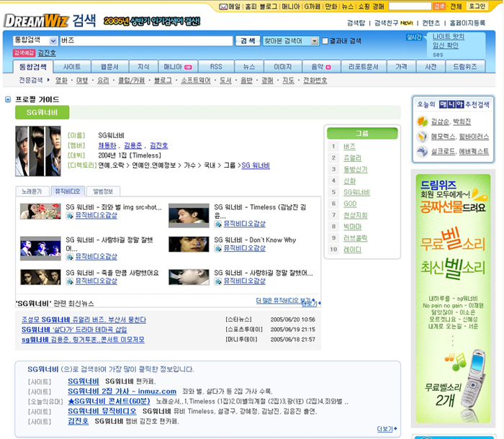Switch to the 사이트 tab
Screen dimensions: 504x439
coord(72,67)
